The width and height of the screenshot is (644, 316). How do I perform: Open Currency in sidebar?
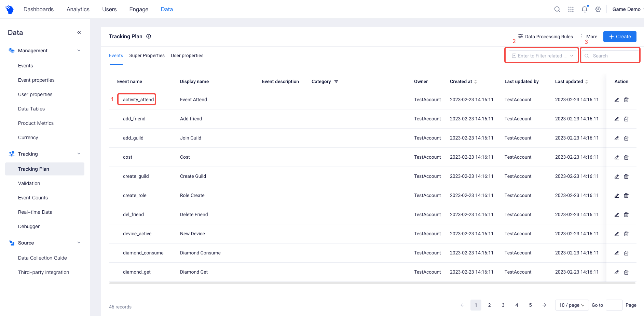[28, 137]
